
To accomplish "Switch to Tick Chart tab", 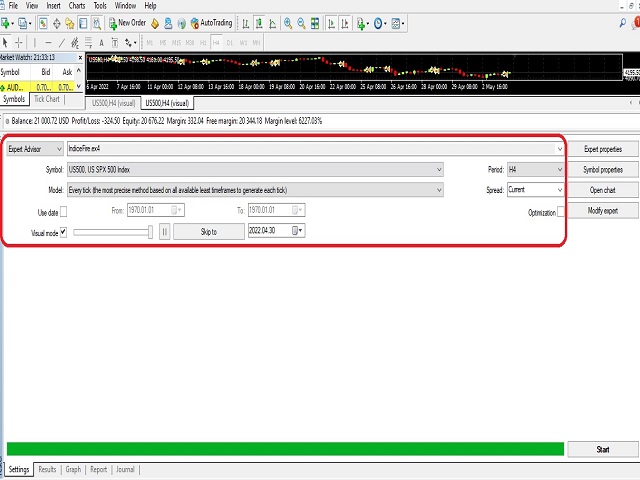I will 47,99.
